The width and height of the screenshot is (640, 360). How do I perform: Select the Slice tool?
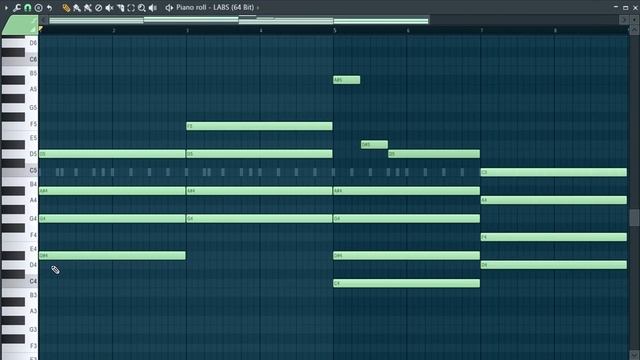[120, 8]
